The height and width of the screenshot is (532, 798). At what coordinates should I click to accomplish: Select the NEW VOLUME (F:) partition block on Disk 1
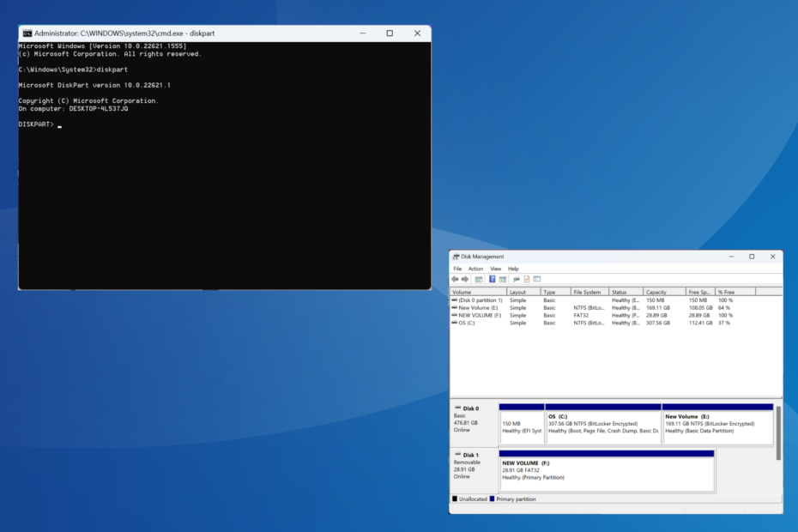(x=605, y=471)
